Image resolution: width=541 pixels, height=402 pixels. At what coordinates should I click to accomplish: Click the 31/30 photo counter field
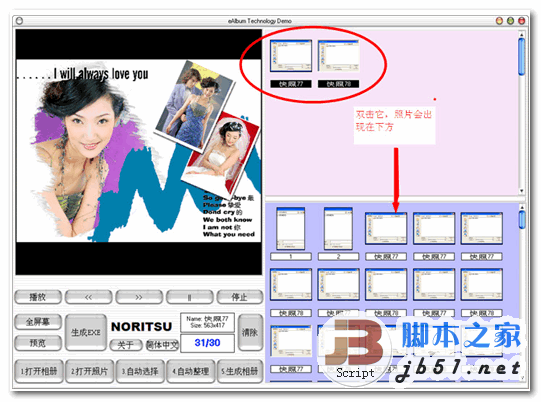pos(207,343)
